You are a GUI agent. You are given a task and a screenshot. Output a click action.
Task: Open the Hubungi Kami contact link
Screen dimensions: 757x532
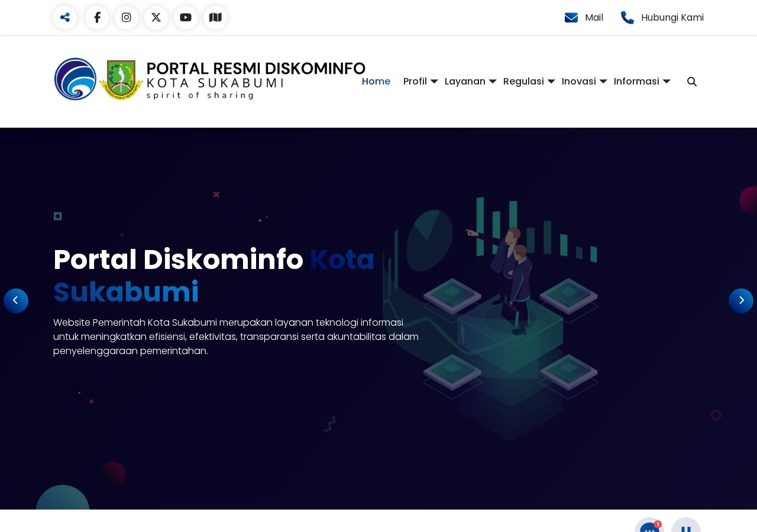point(662,18)
